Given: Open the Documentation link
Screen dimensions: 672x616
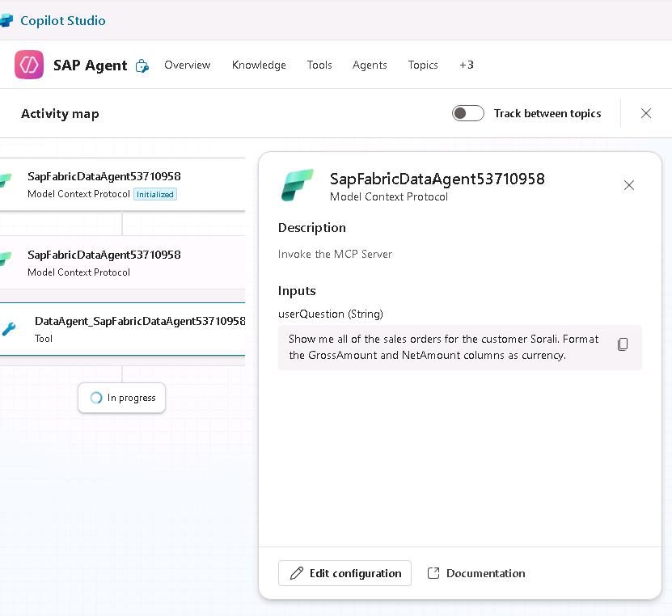Looking at the screenshot, I should click(476, 573).
